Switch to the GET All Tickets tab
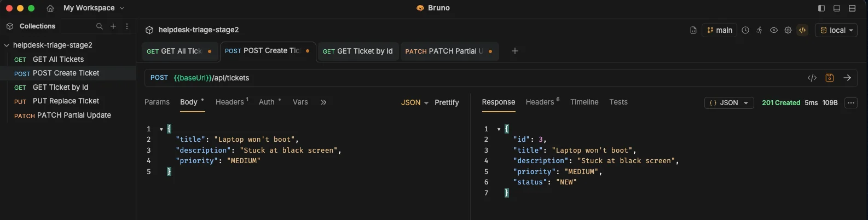This screenshot has width=868, height=220. click(x=179, y=51)
